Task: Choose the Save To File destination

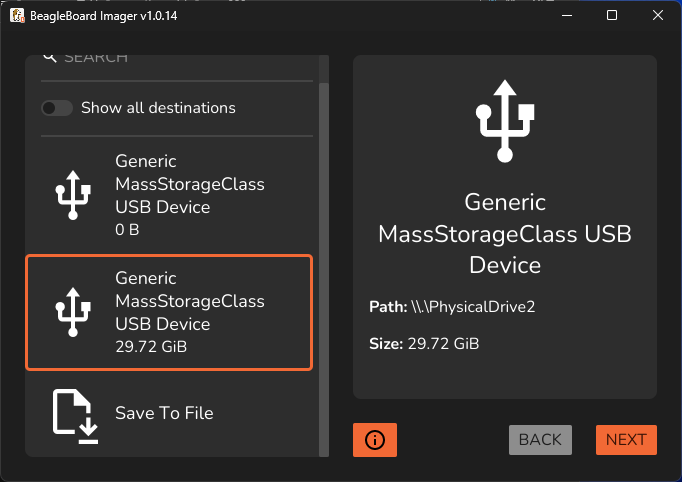Action: pyautogui.click(x=169, y=414)
